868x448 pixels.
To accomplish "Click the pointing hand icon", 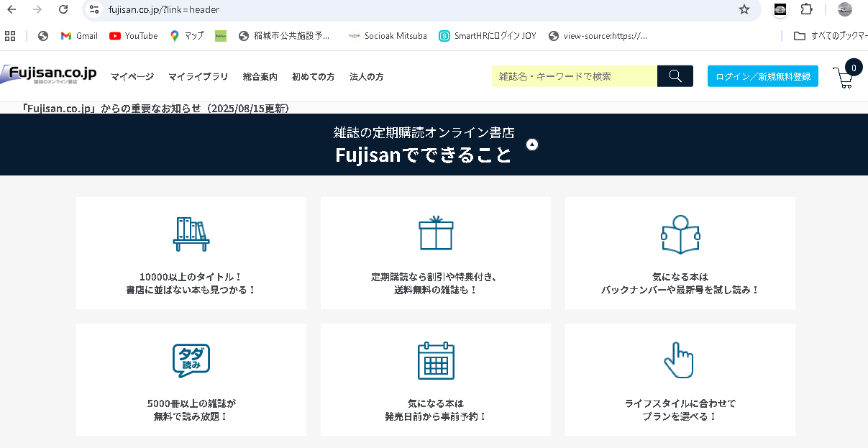I will click(678, 360).
